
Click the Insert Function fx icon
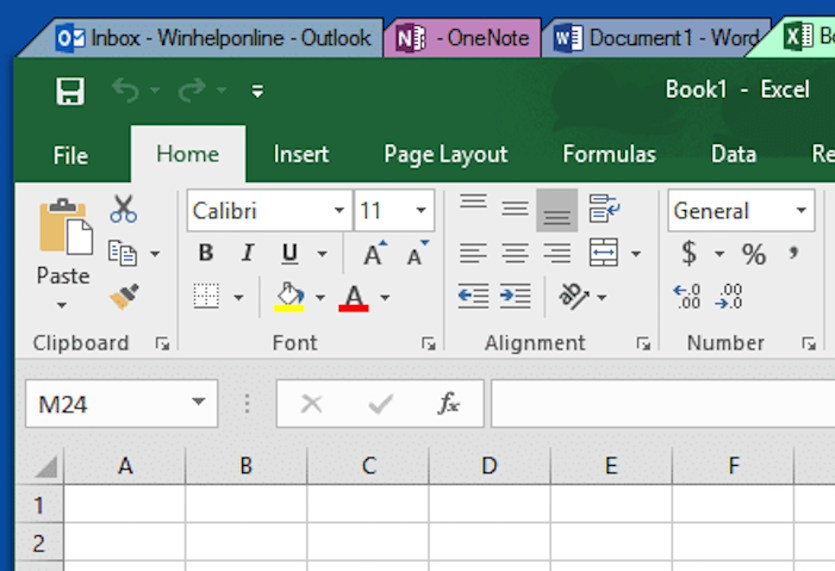448,404
